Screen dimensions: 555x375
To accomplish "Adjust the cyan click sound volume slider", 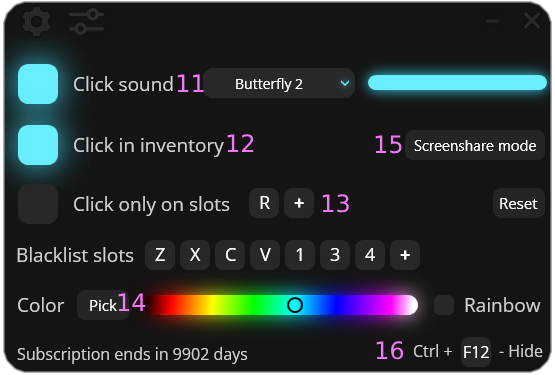I will click(x=457, y=83).
